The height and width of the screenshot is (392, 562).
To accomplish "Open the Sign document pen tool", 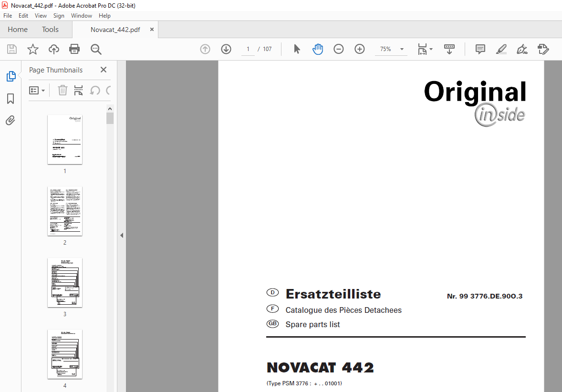I will (522, 49).
